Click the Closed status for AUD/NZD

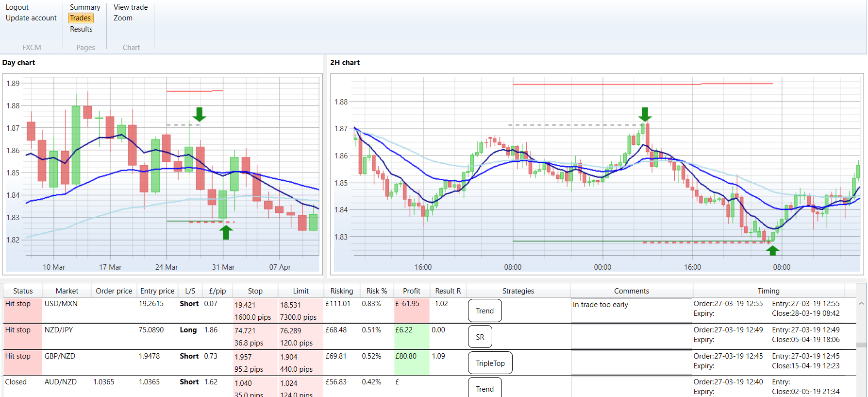coord(16,382)
